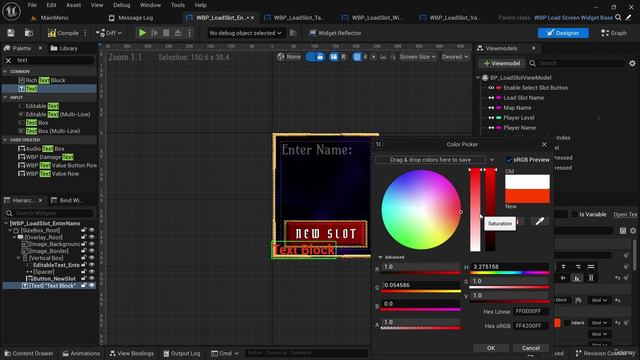Open the Desired size mode dropdown
The width and height of the screenshot is (640, 360).
(455, 57)
